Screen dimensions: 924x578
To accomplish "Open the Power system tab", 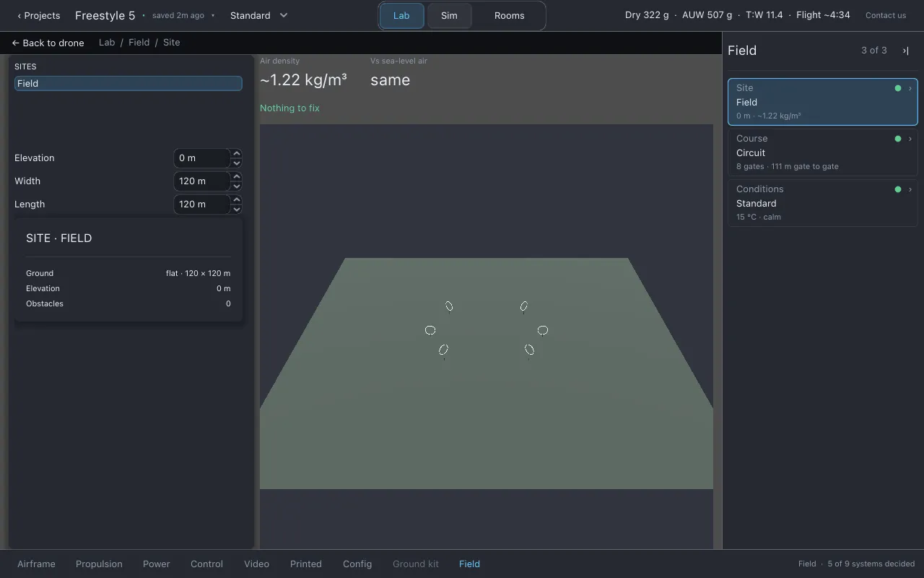I will pos(157,564).
